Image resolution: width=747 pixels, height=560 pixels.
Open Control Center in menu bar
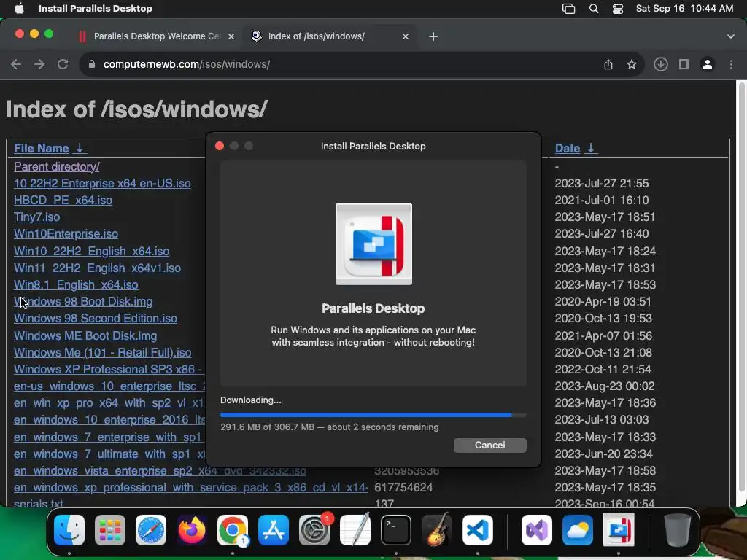tap(618, 9)
